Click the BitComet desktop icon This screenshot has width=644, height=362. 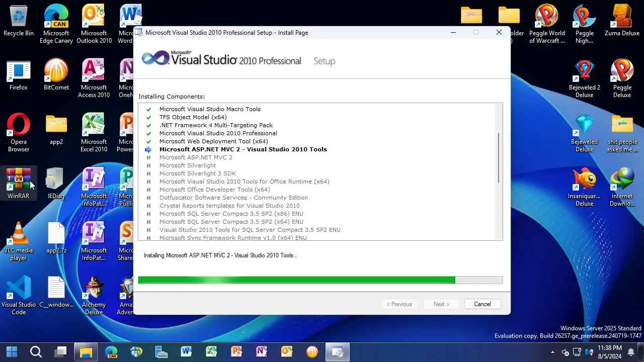(56, 75)
